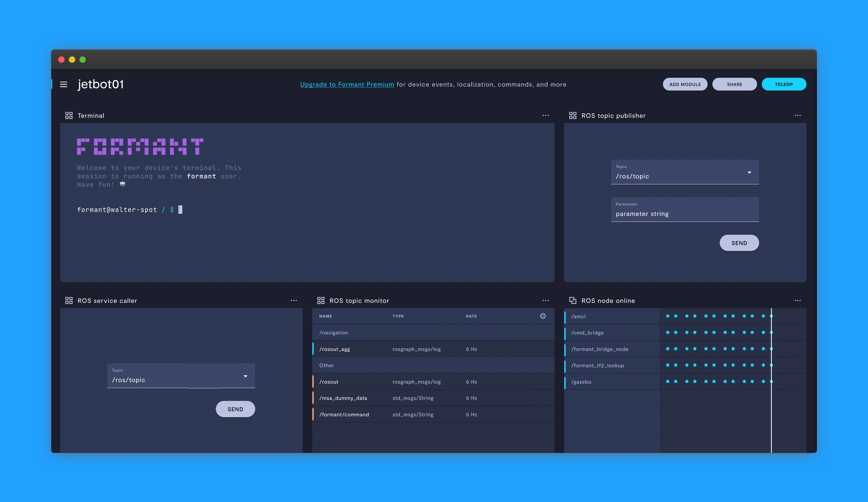Click the yellow minimize window button
This screenshot has width=868, height=502.
coord(72,59)
